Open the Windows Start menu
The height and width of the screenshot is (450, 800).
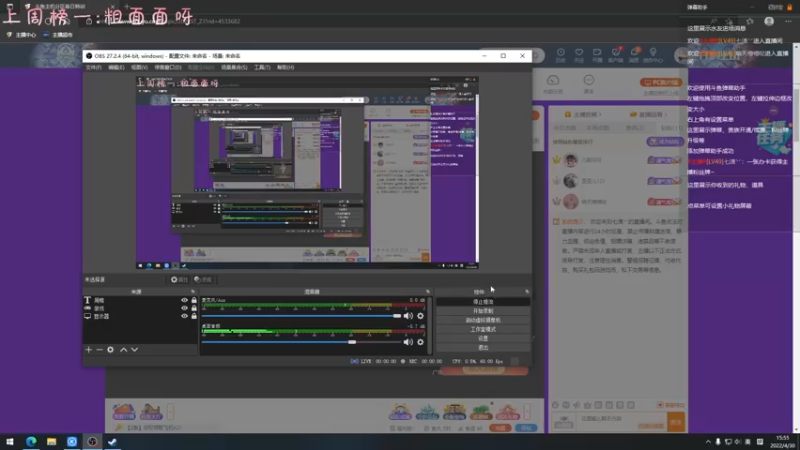tap(10, 442)
